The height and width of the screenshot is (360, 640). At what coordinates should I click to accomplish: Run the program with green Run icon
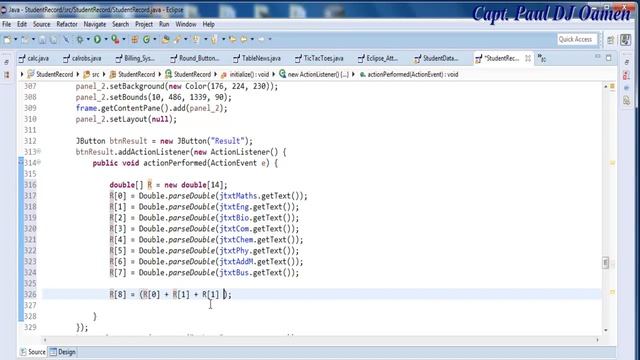[x=97, y=40]
